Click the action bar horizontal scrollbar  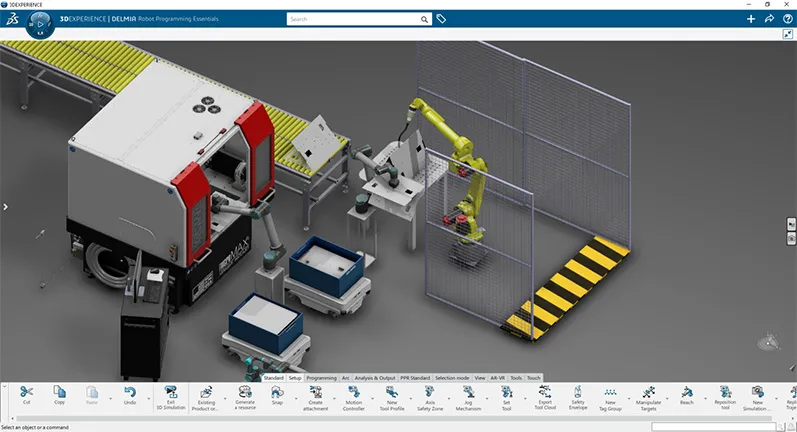(x=396, y=418)
